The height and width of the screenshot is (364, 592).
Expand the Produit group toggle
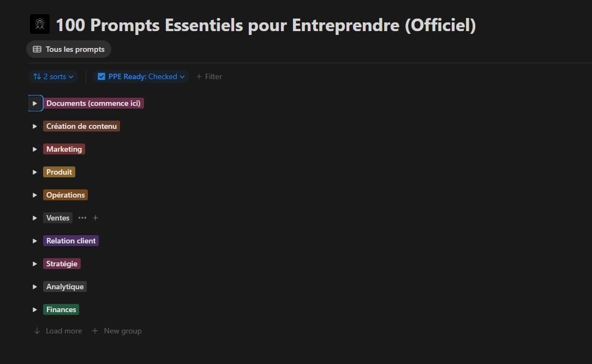point(35,172)
